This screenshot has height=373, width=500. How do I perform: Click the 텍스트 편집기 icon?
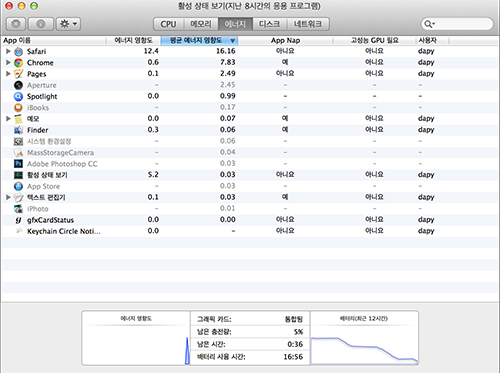pos(19,197)
